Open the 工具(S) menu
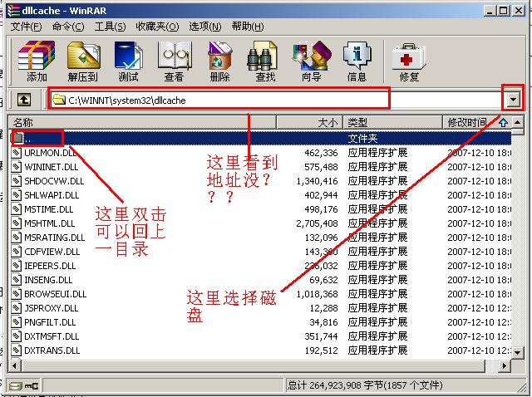532x397 pixels. point(110,27)
